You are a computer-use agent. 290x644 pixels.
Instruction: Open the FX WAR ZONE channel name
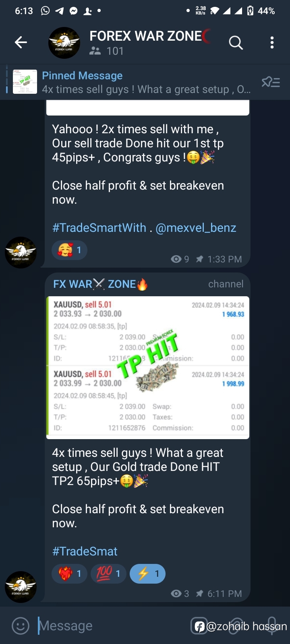[101, 284]
